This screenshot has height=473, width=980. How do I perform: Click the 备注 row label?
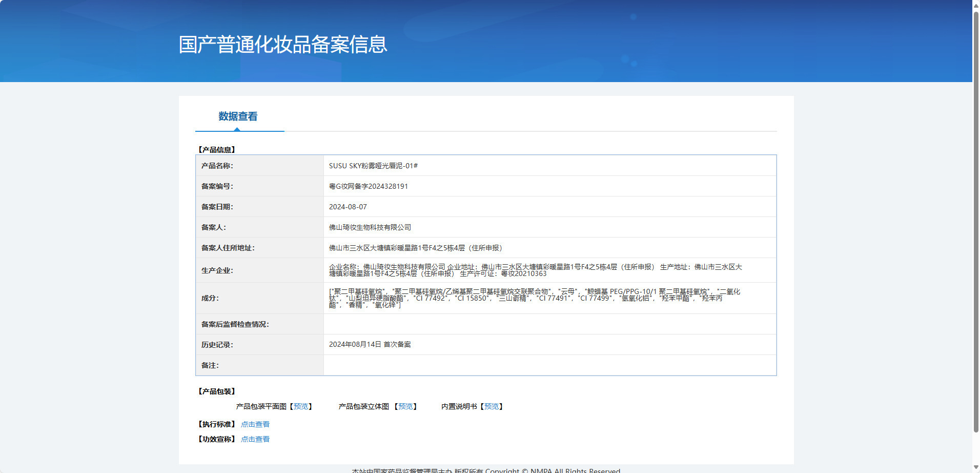(x=210, y=365)
